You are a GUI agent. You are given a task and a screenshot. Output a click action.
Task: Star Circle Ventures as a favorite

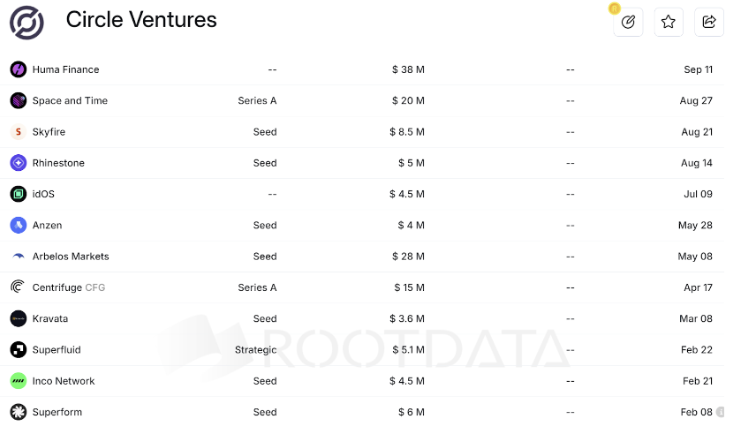click(668, 22)
